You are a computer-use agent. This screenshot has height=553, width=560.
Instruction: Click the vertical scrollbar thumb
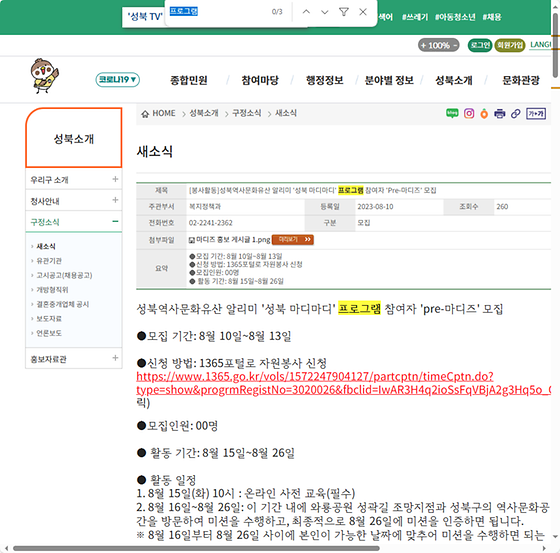click(x=555, y=46)
